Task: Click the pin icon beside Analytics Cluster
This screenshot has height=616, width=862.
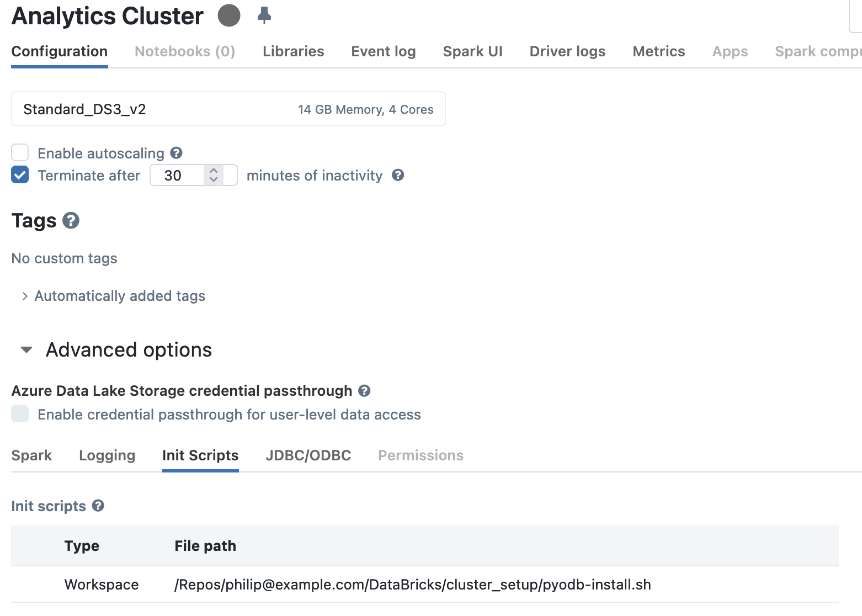Action: [264, 15]
